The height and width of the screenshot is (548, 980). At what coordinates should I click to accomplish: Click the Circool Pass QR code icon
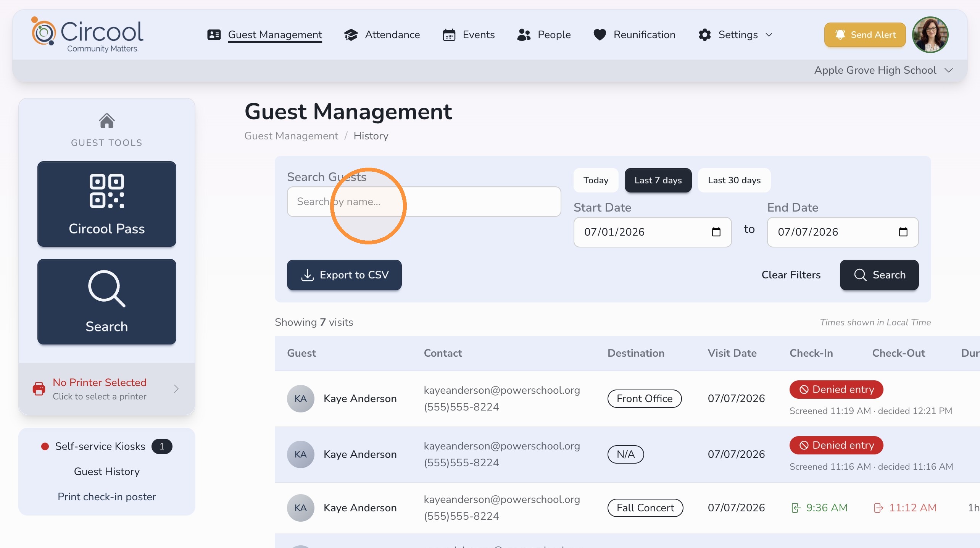[107, 191]
